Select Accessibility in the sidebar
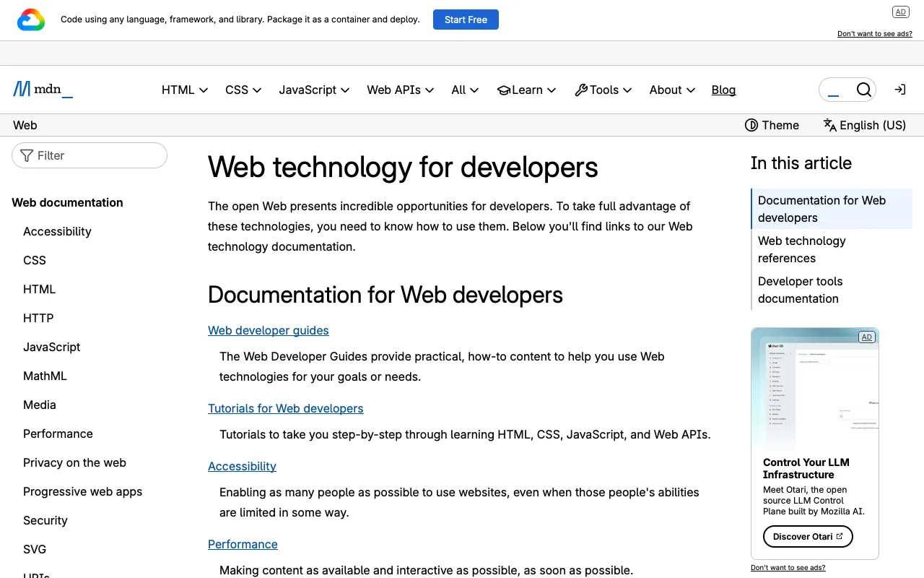This screenshot has width=924, height=578. 57,231
